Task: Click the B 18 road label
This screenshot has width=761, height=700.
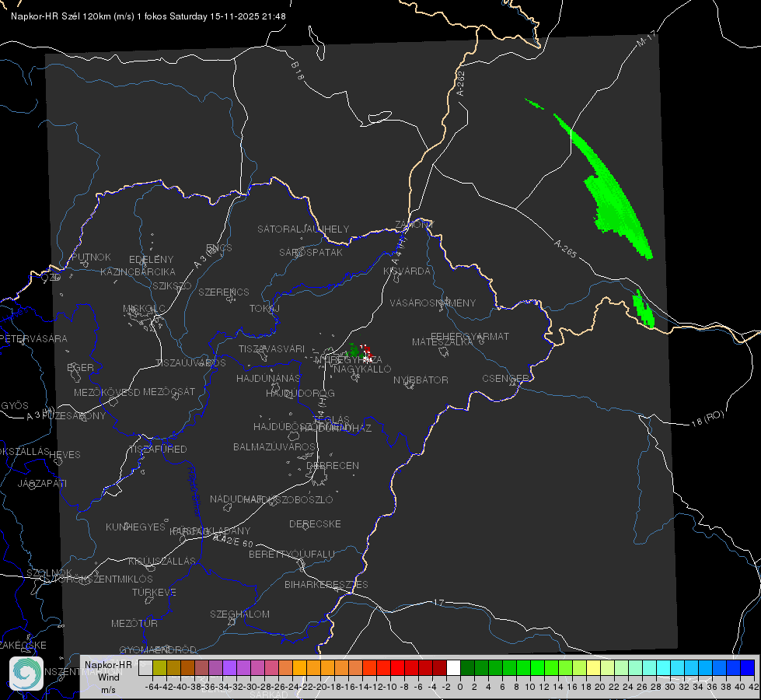Action: [x=297, y=71]
